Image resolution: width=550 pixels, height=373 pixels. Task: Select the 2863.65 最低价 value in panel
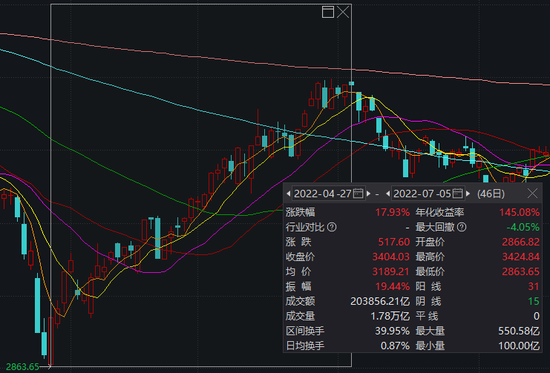521,272
